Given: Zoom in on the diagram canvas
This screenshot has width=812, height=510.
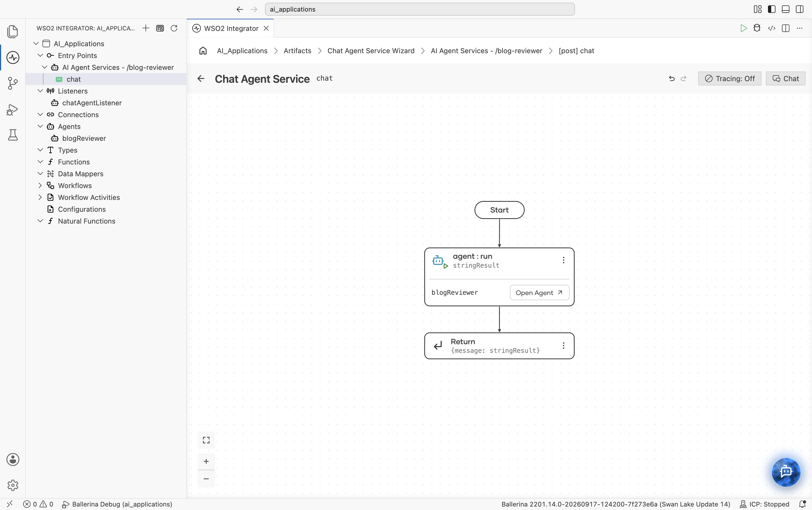Looking at the screenshot, I should (x=206, y=461).
